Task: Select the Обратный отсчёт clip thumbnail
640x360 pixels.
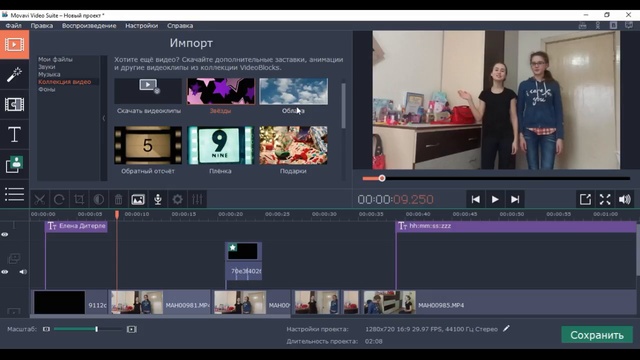Action: pyautogui.click(x=148, y=145)
